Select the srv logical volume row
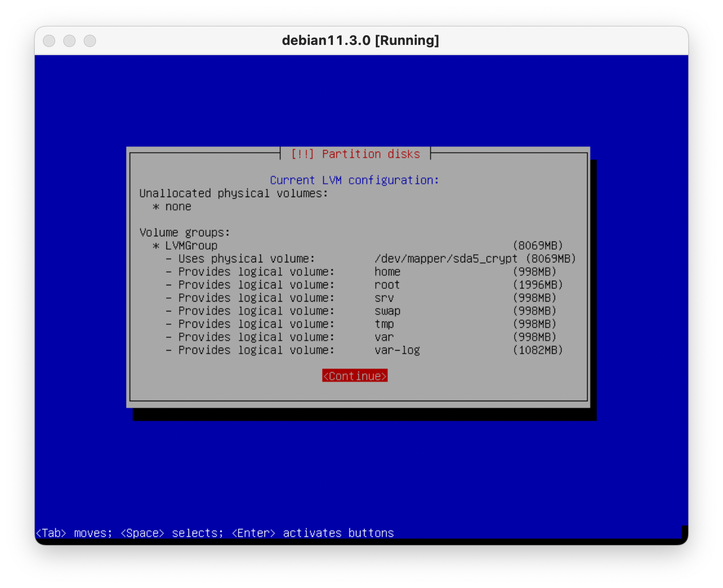Screen dimensions: 723x588 tap(384, 298)
